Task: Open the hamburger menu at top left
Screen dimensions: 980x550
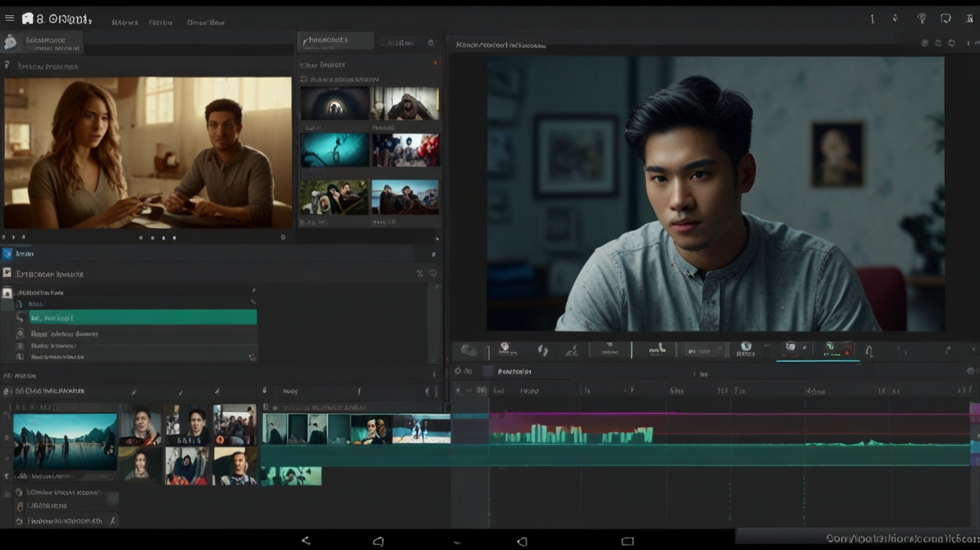Action: click(x=9, y=18)
